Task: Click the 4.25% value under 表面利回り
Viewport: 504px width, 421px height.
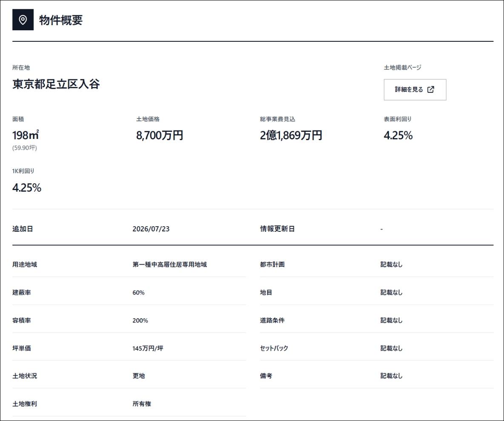Action: [x=398, y=136]
